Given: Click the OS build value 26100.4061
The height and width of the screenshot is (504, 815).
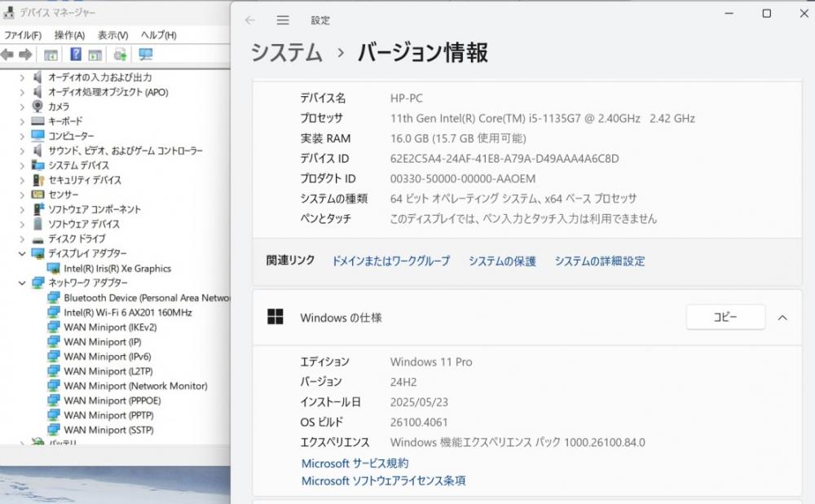Looking at the screenshot, I should tap(418, 422).
